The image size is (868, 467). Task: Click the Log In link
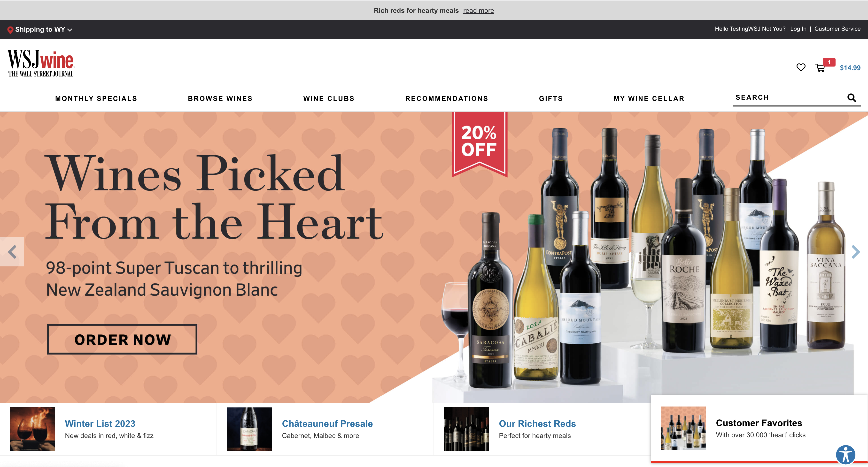(x=798, y=29)
